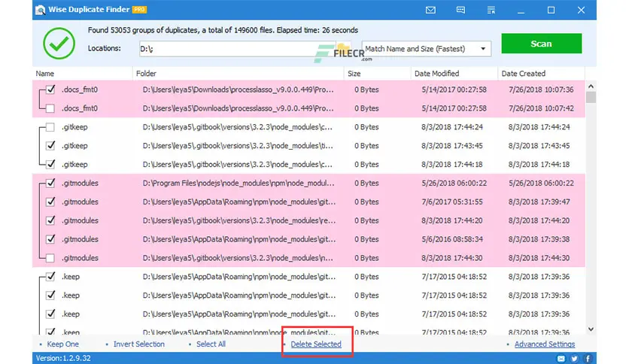
Task: Open the email contact icon in title bar
Action: [430, 10]
